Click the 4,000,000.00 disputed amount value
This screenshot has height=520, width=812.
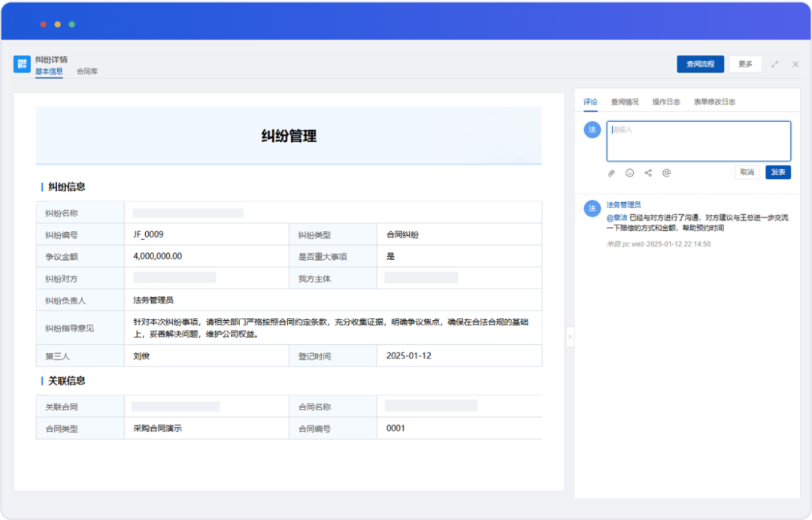pos(157,256)
